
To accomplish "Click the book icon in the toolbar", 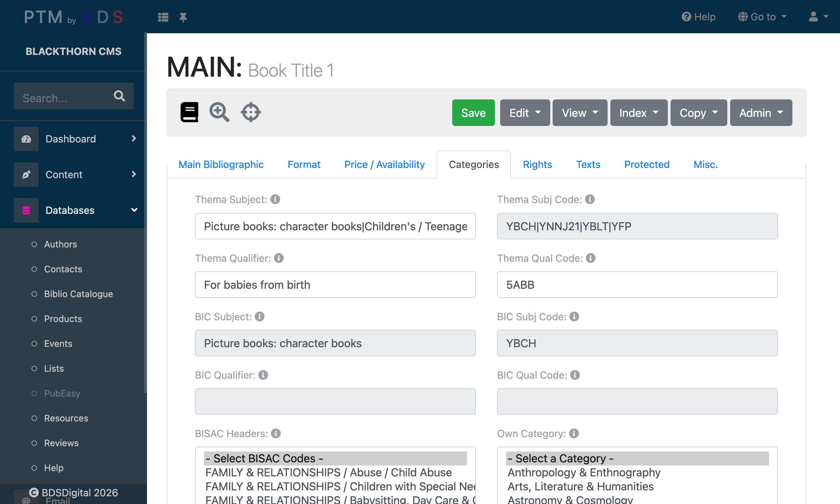I will pyautogui.click(x=189, y=112).
